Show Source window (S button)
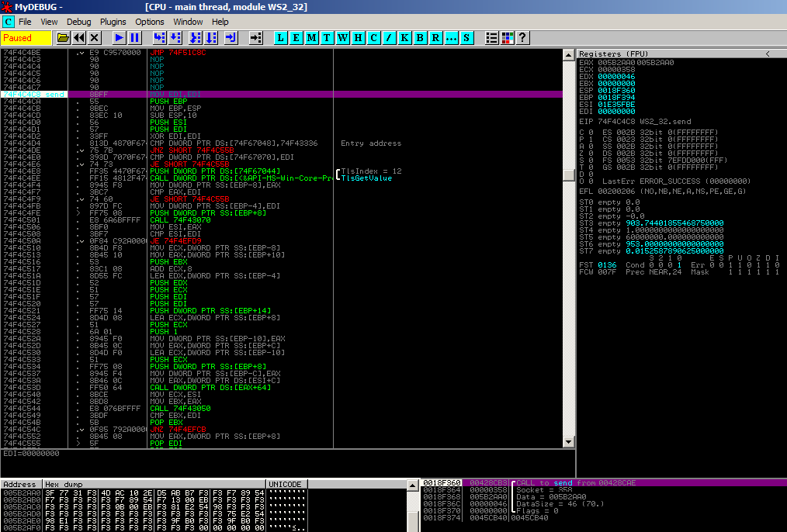The image size is (787, 532). pos(467,37)
